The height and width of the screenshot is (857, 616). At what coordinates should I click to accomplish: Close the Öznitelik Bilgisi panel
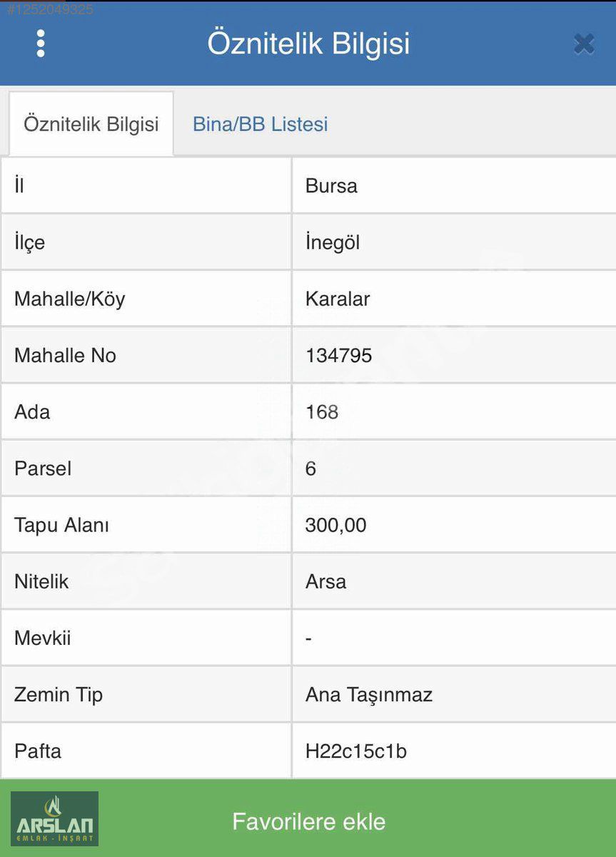584,44
